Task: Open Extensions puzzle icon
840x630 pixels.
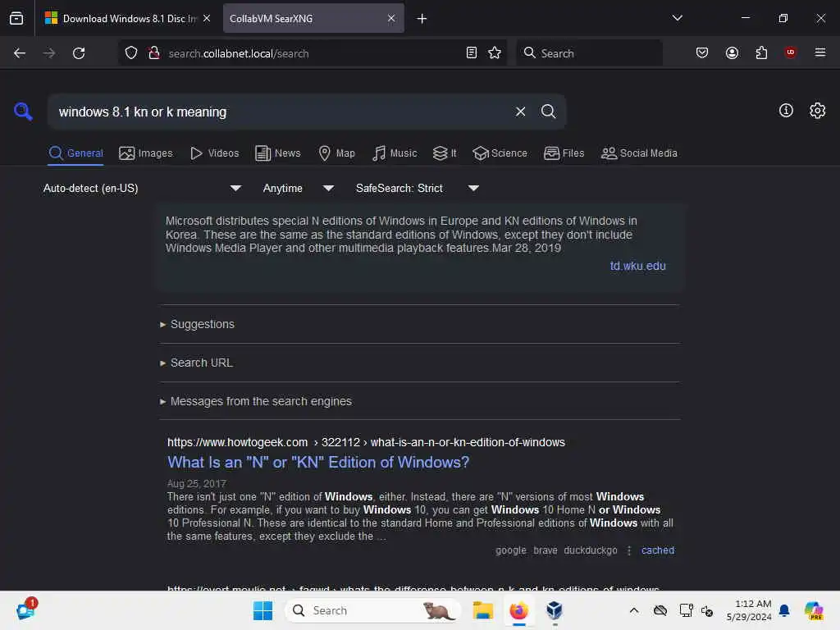Action: pyautogui.click(x=761, y=52)
